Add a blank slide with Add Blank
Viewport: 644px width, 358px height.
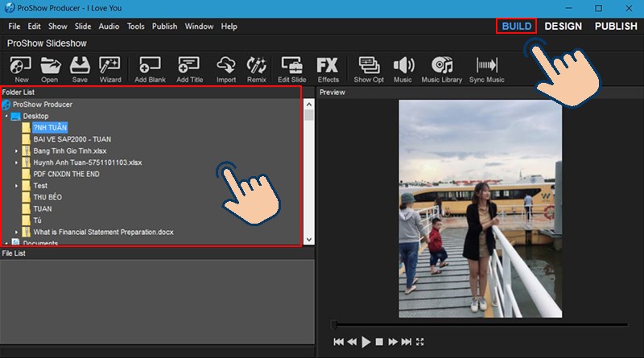[x=150, y=70]
